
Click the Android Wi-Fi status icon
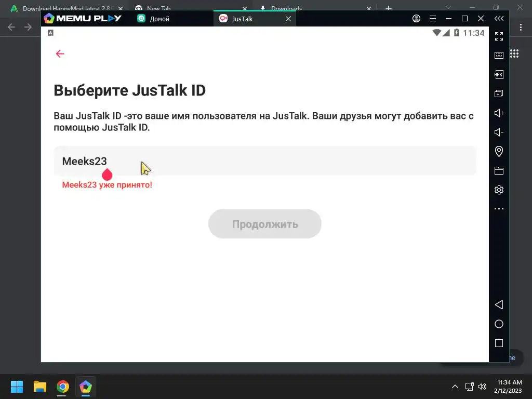(x=436, y=33)
